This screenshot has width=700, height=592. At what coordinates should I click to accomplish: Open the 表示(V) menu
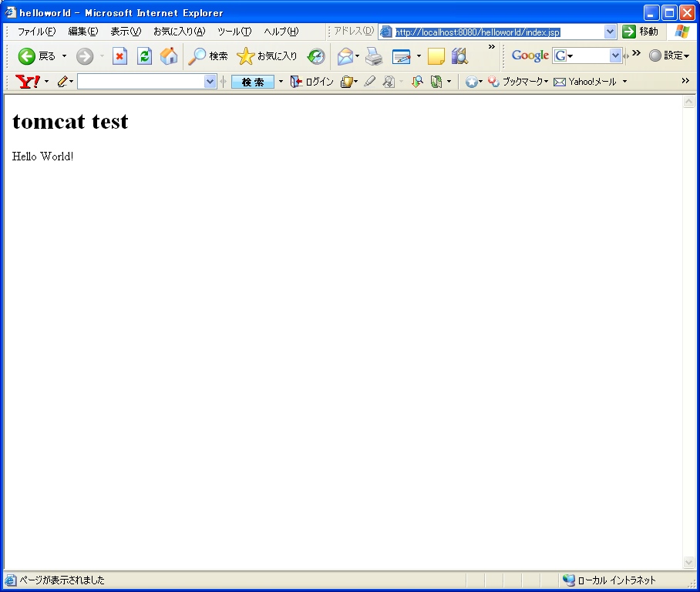coord(126,32)
